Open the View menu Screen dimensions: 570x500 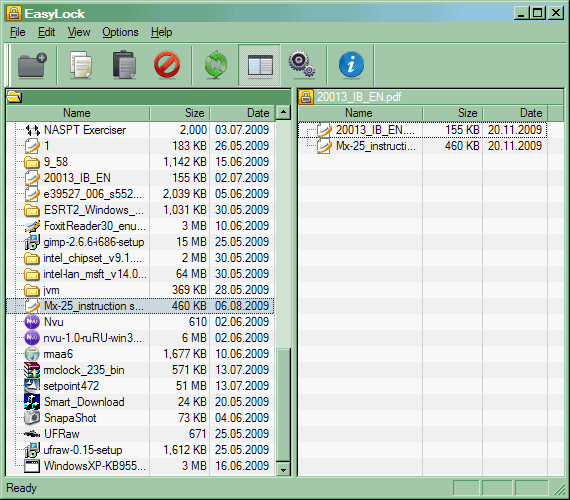79,32
